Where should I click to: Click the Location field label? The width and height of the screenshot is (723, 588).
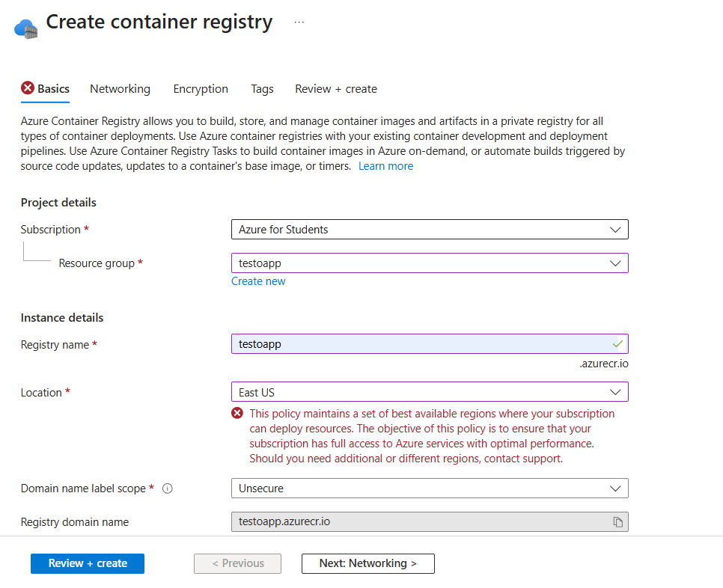tap(41, 393)
